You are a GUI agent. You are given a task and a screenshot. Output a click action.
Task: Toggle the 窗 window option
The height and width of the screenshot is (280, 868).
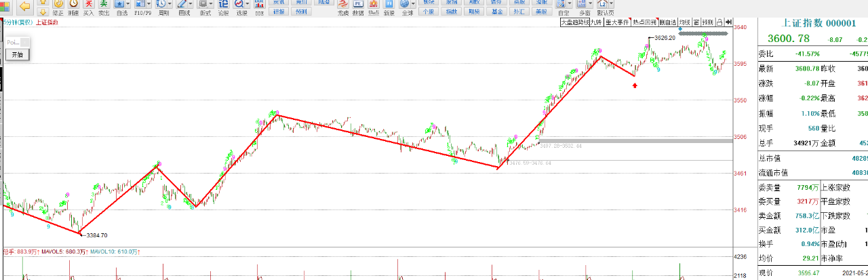pyautogui.click(x=696, y=22)
